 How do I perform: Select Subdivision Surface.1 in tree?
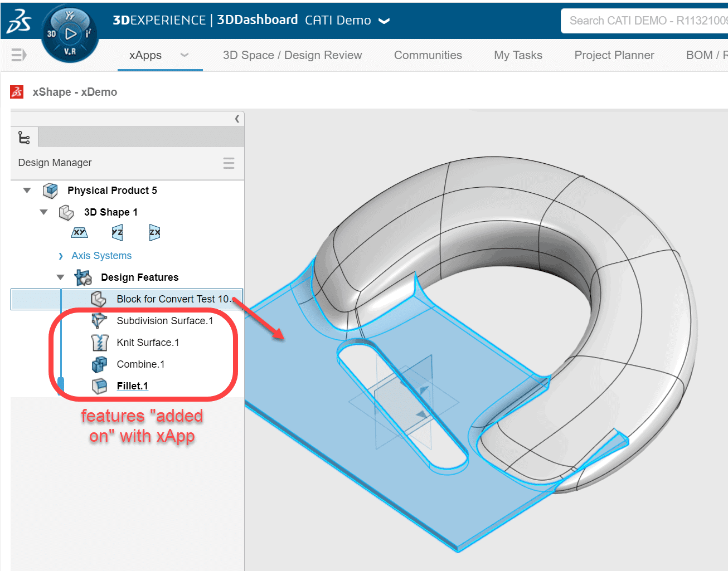(x=165, y=321)
